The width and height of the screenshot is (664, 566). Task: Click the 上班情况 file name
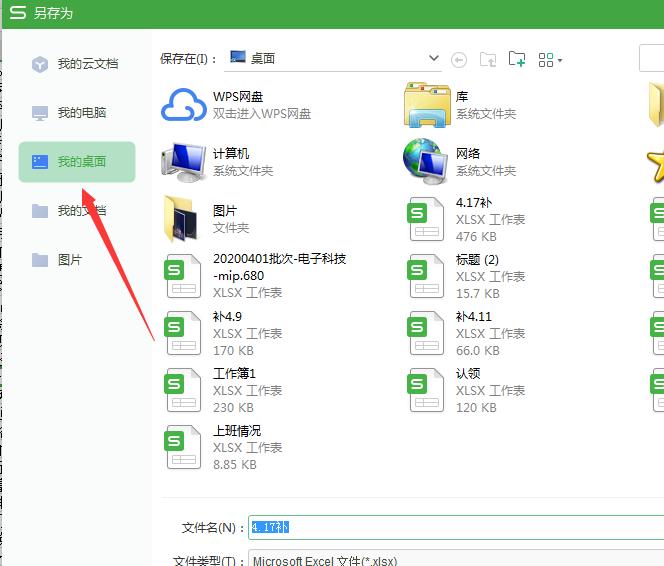(x=237, y=431)
